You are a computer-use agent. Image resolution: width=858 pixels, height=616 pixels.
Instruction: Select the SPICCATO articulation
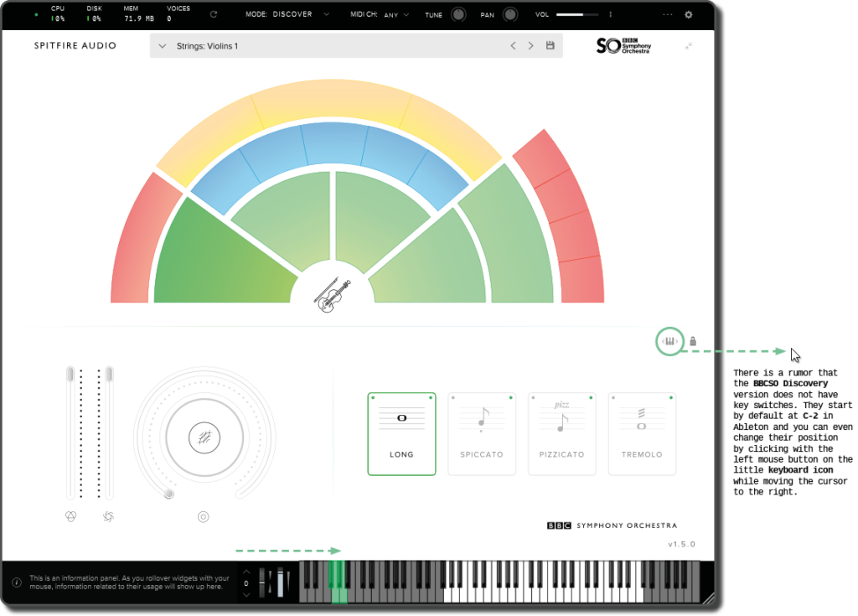482,433
